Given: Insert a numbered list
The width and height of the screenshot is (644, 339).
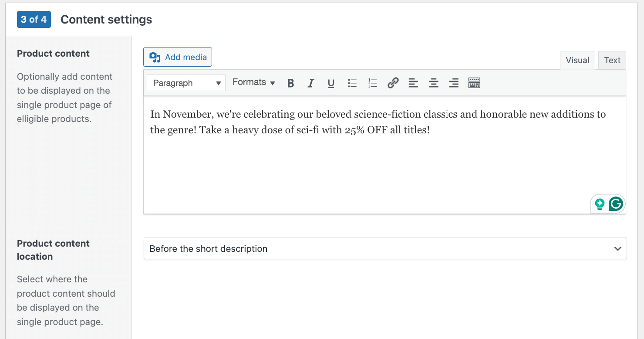Looking at the screenshot, I should 372,82.
